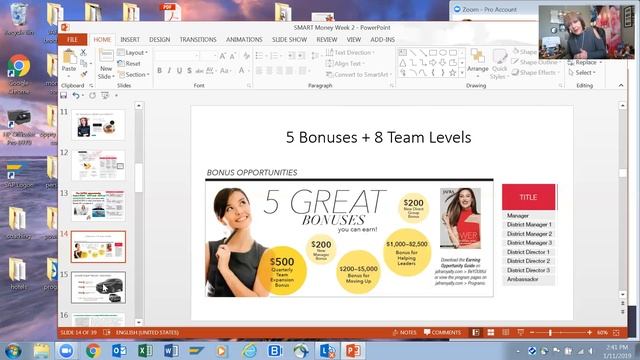Click the Windows Start button

[x=13, y=351]
